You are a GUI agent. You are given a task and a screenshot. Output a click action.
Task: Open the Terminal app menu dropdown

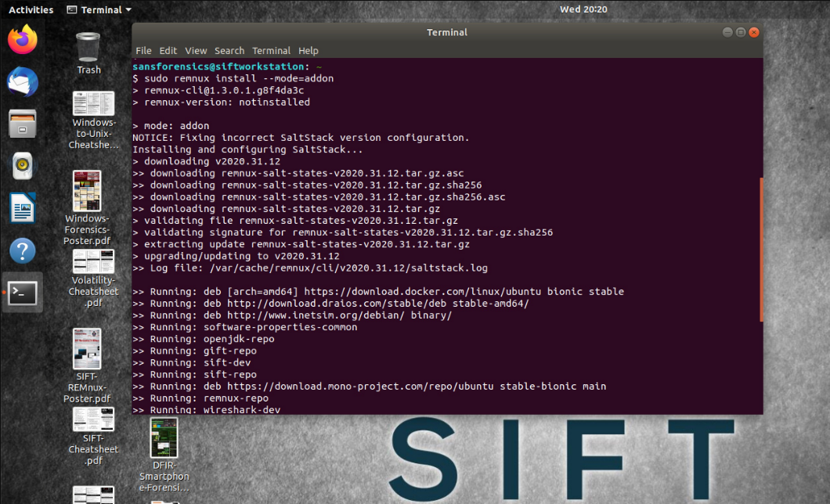point(99,9)
